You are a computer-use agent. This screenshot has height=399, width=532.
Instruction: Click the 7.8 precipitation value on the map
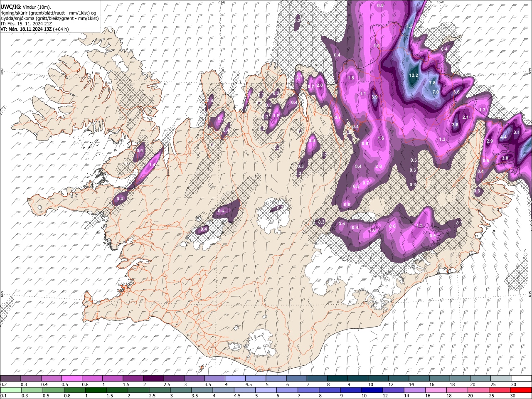click(432, 83)
